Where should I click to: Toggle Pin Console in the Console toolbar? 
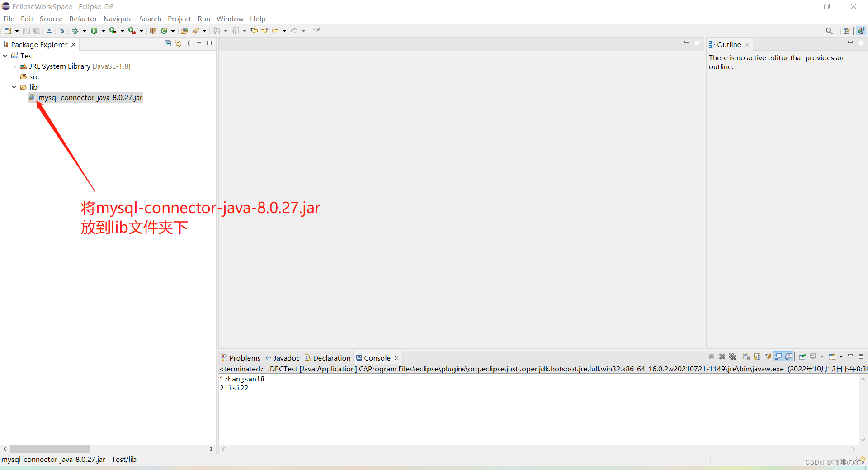pos(802,357)
